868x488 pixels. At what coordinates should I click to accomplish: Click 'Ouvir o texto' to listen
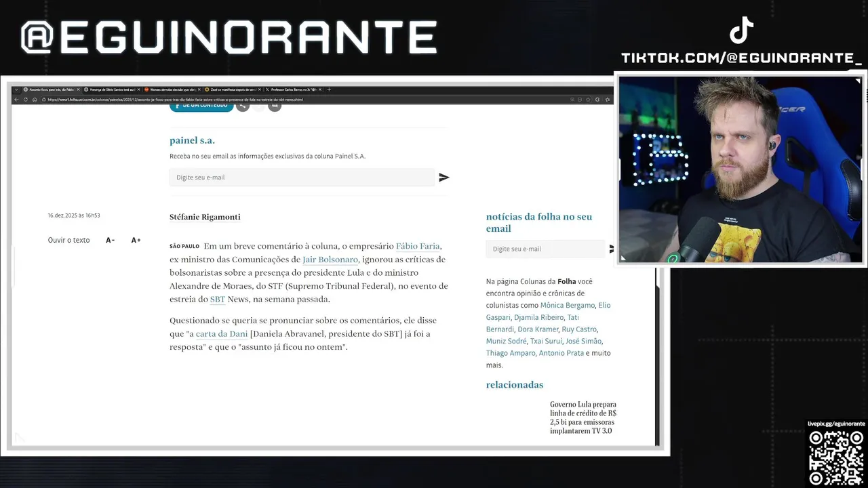click(68, 240)
